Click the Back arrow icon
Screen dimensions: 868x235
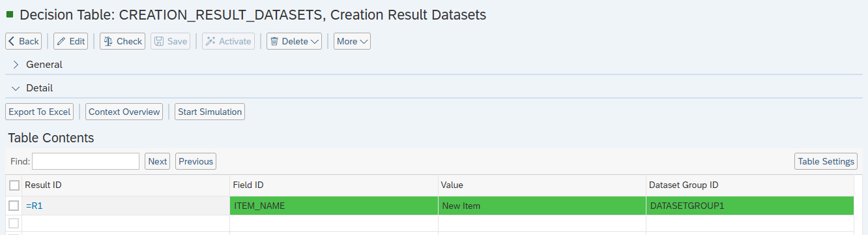click(12, 41)
